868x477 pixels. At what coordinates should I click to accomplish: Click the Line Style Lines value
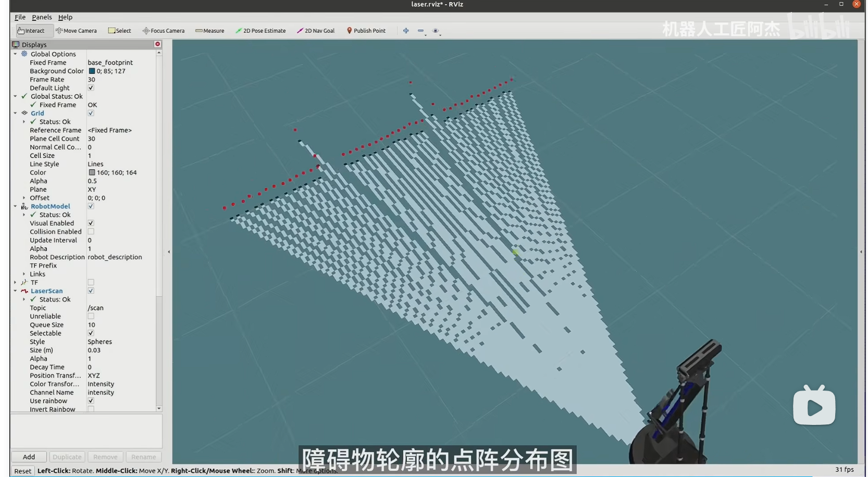[96, 164]
